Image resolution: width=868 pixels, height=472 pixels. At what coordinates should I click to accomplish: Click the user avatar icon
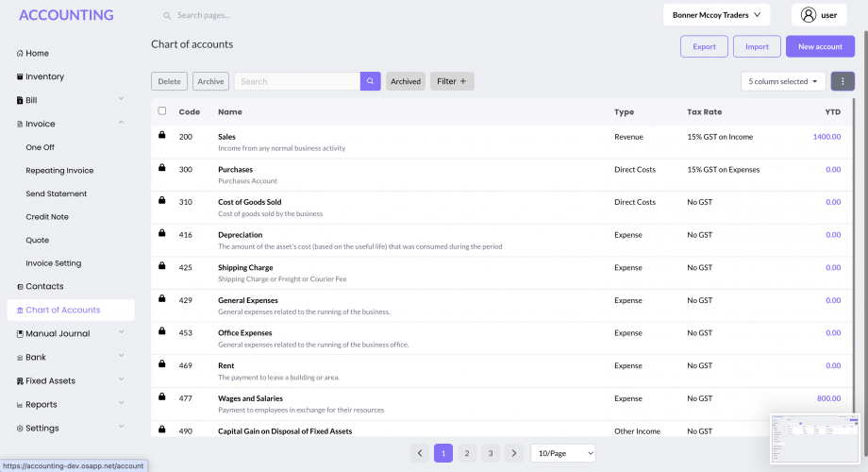[x=809, y=15]
